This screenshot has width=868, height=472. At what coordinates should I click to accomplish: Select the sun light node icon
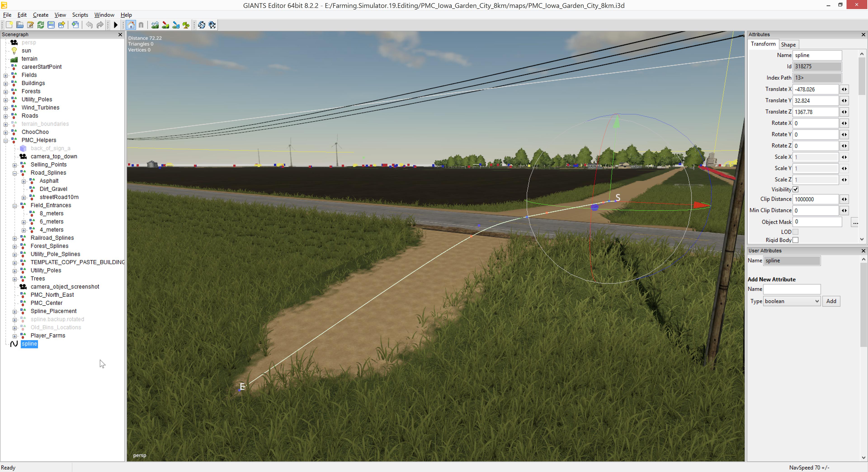click(x=14, y=51)
